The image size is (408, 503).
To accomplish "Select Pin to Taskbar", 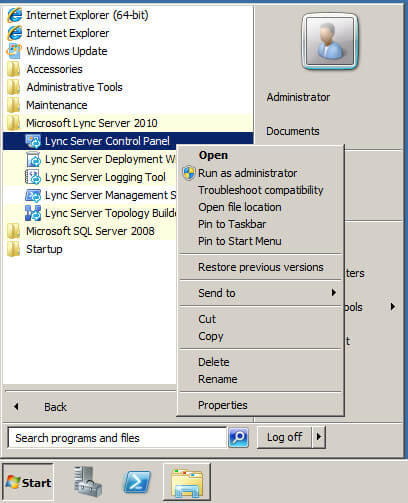I will (232, 224).
